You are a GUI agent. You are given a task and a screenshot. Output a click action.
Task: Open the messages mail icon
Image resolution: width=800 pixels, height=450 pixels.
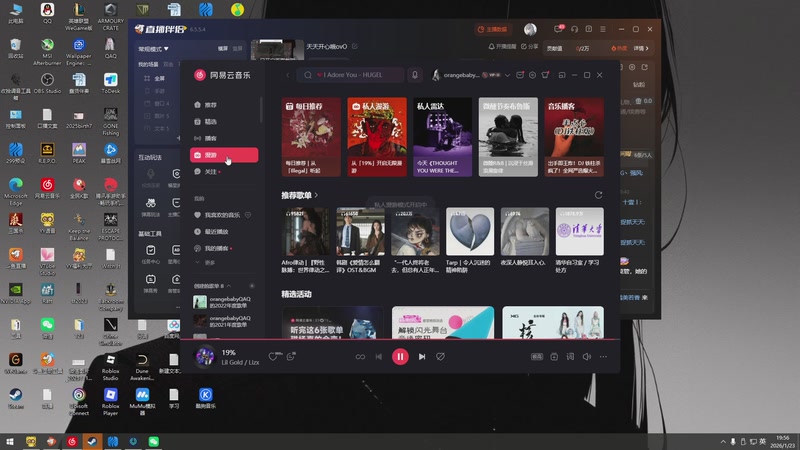coord(520,75)
